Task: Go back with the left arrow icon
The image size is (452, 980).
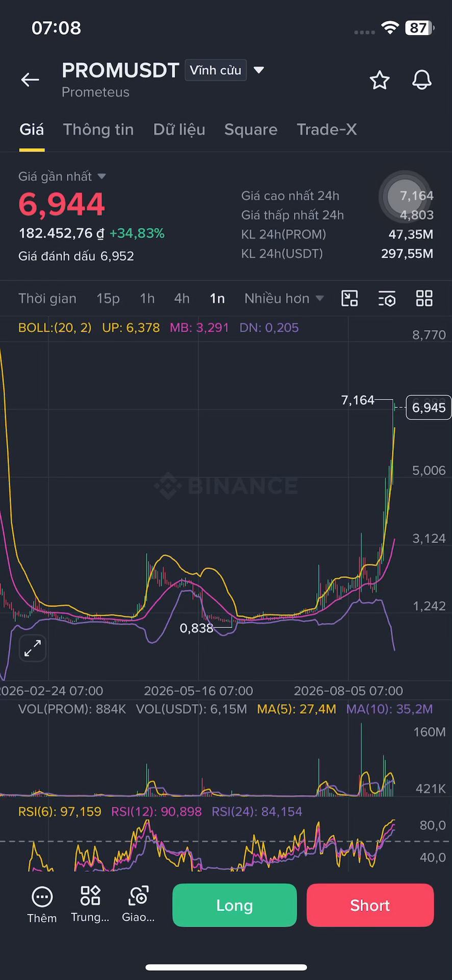Action: pos(30,79)
